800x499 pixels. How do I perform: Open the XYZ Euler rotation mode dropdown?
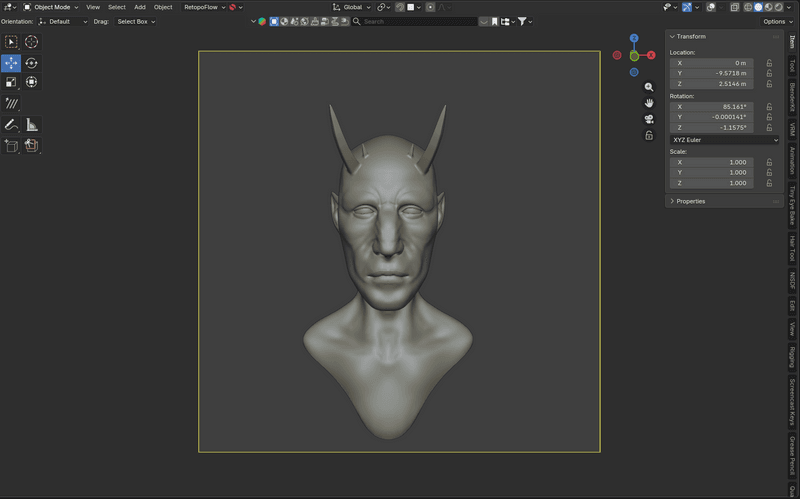pos(724,140)
